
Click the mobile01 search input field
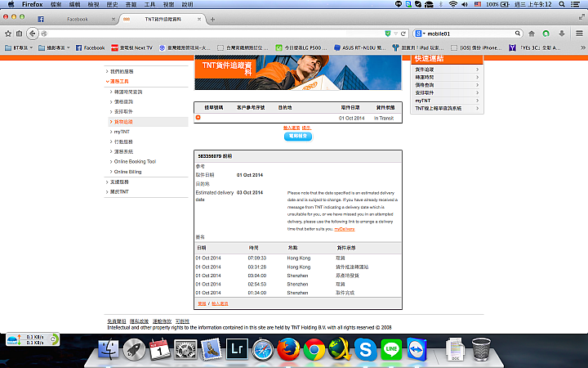point(470,34)
